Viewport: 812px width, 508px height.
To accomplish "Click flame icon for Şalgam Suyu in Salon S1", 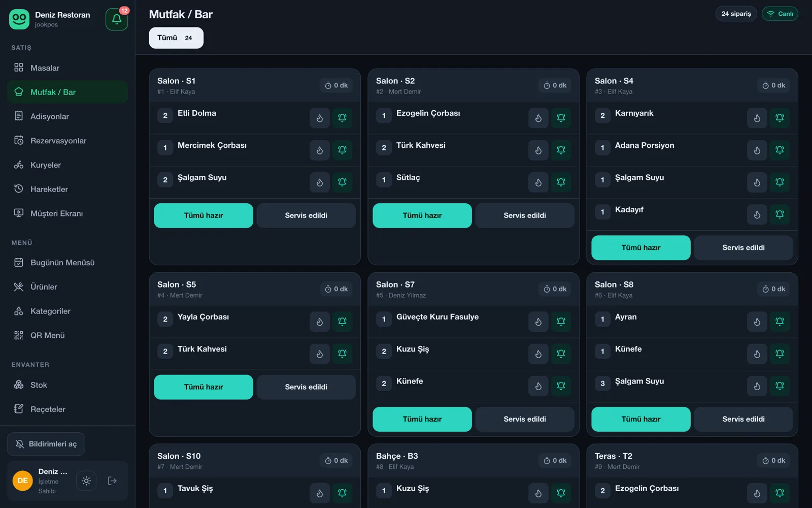I will [x=320, y=182].
